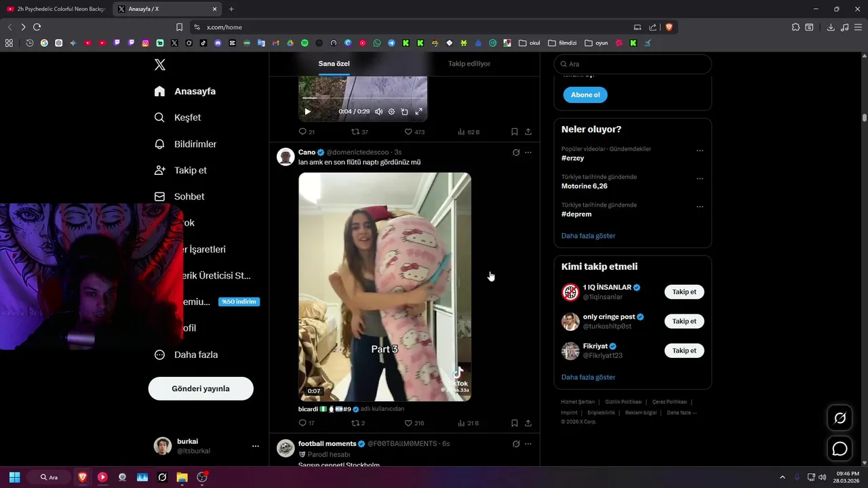Open Motorine 6,26 trending topic
The image size is (868, 488).
585,186
